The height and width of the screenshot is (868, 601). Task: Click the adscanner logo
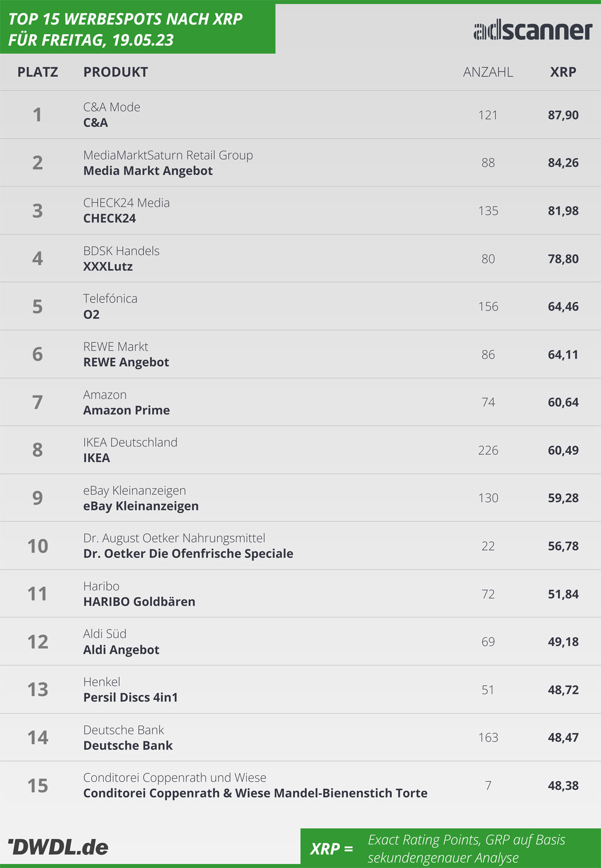pyautogui.click(x=533, y=31)
